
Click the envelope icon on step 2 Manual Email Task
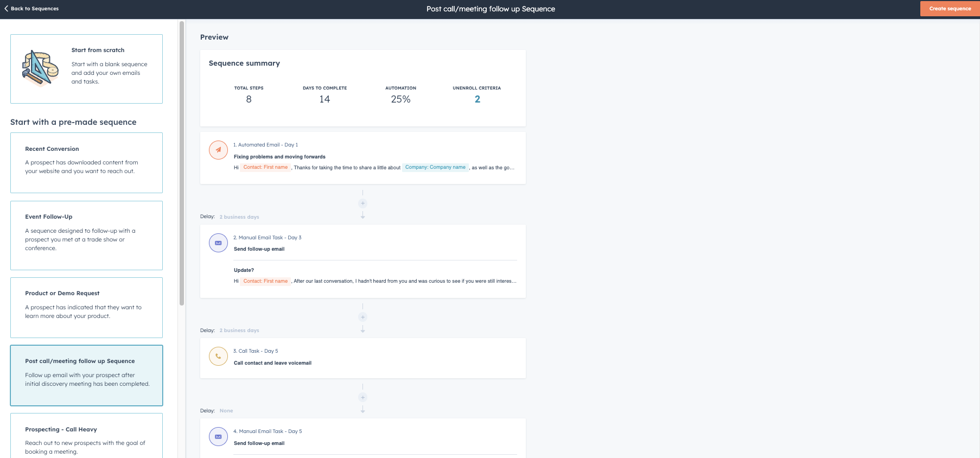pos(218,243)
